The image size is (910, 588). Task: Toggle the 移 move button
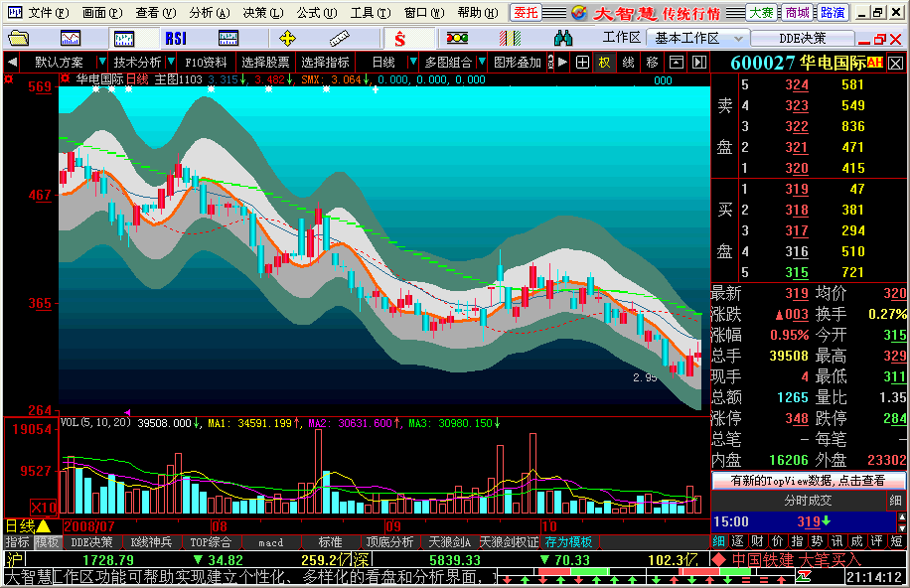(x=653, y=62)
